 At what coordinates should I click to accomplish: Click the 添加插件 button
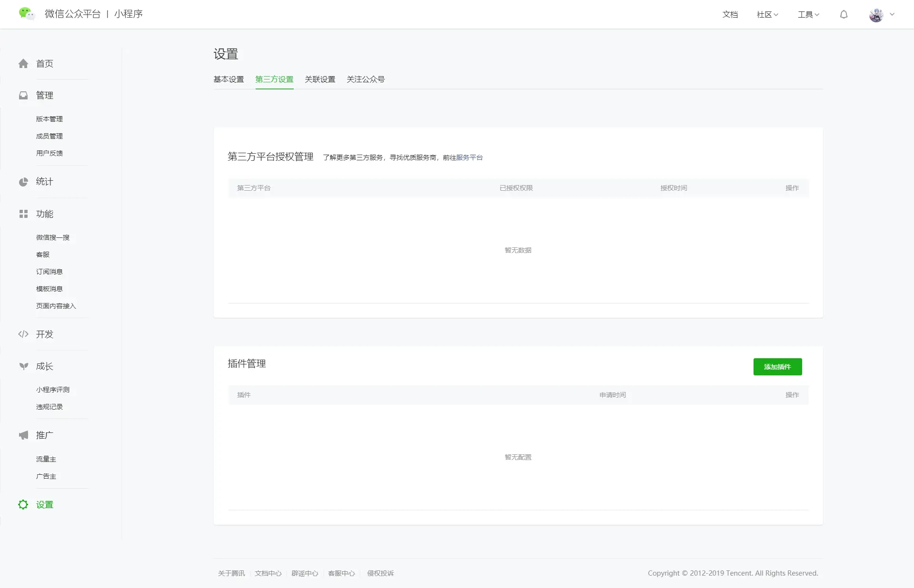(x=777, y=367)
